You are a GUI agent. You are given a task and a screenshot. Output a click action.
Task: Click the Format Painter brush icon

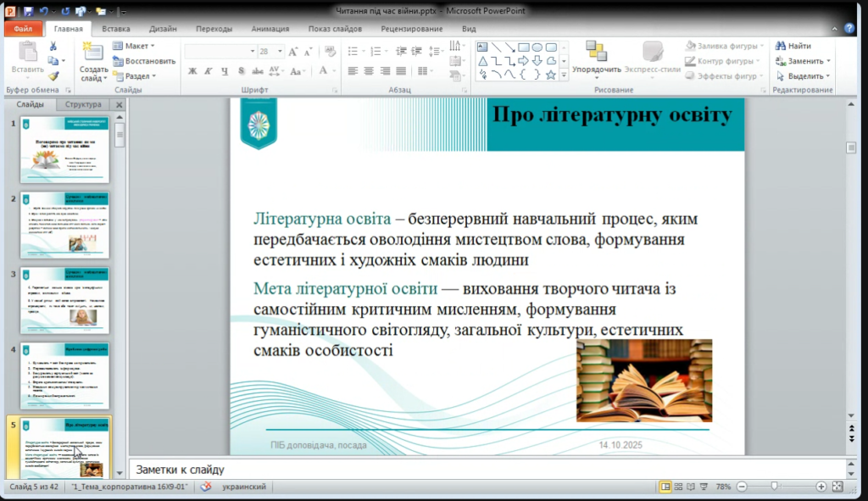53,75
